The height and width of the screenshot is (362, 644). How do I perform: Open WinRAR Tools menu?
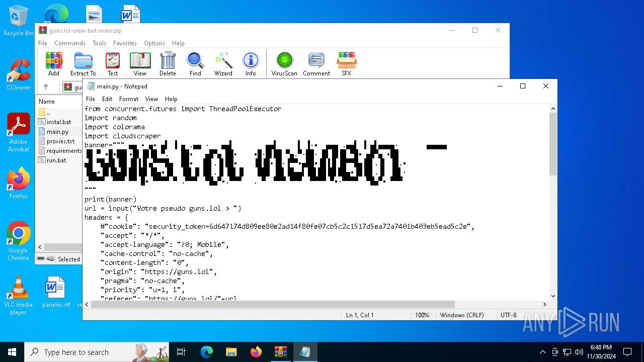[x=99, y=43]
